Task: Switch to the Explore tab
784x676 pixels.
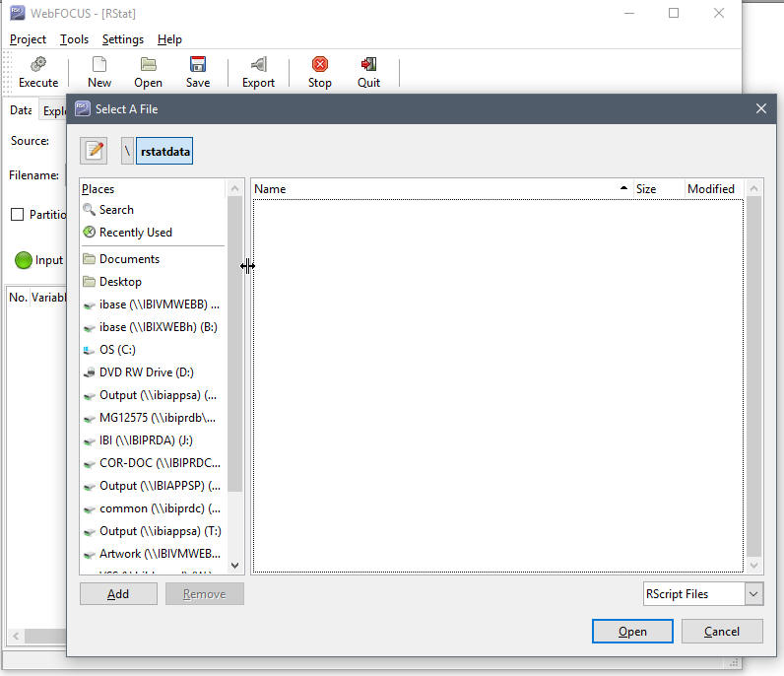Action: tap(54, 110)
